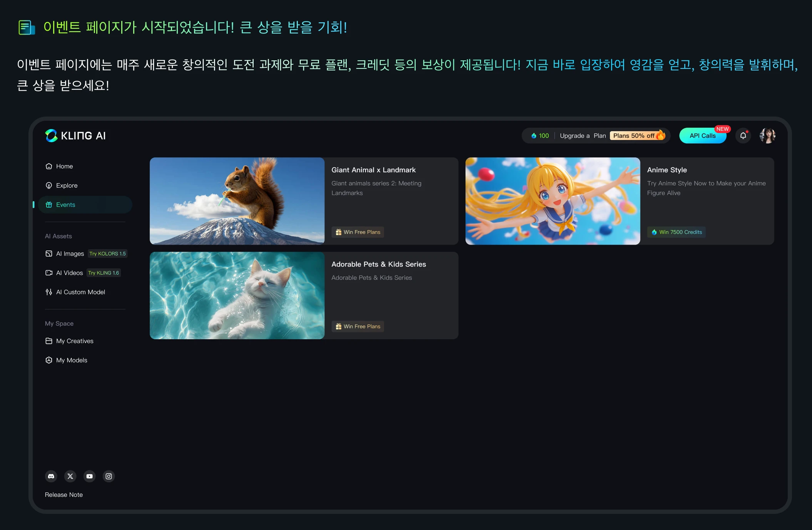This screenshot has width=812, height=530.
Task: Open the YouTube social link
Action: pos(90,476)
